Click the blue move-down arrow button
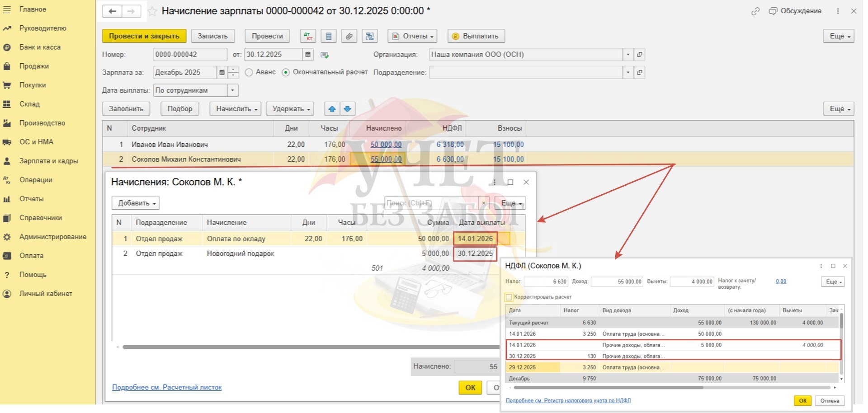Screen dimensions: 868x413 [347, 109]
